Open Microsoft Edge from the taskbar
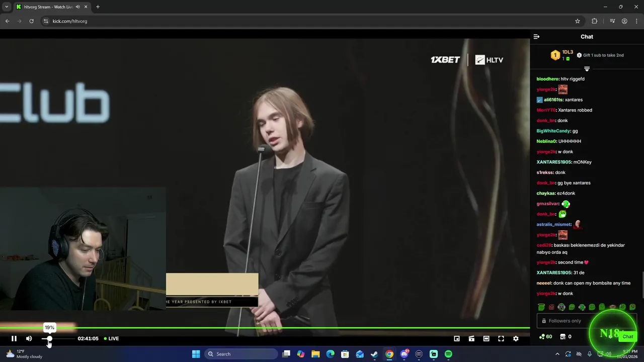 pyautogui.click(x=330, y=354)
